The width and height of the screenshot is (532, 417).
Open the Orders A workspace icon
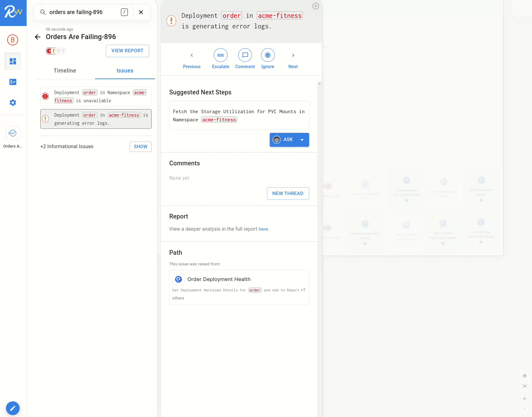point(13,133)
